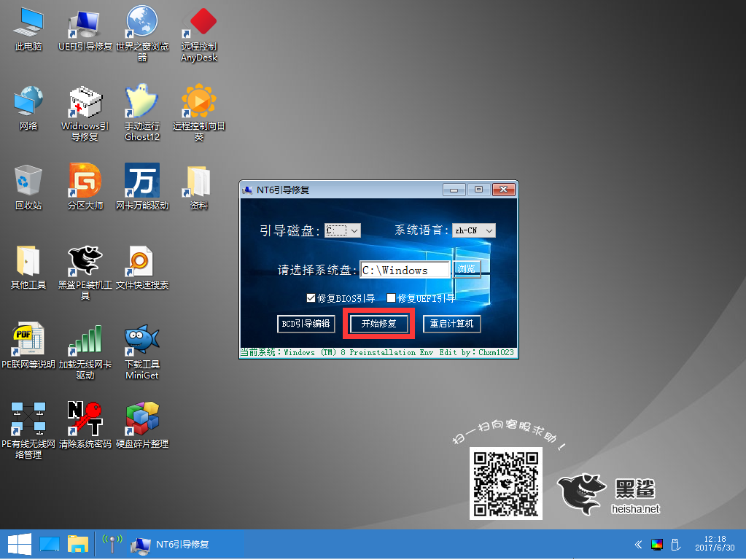
Task: Open 手动运行 Ghost12 shortcut
Action: [x=142, y=113]
